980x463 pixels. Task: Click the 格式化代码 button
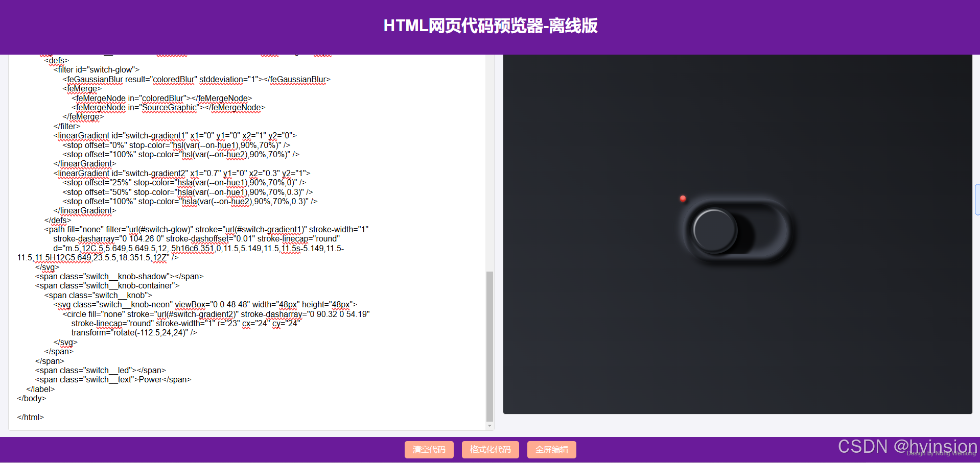tap(491, 450)
